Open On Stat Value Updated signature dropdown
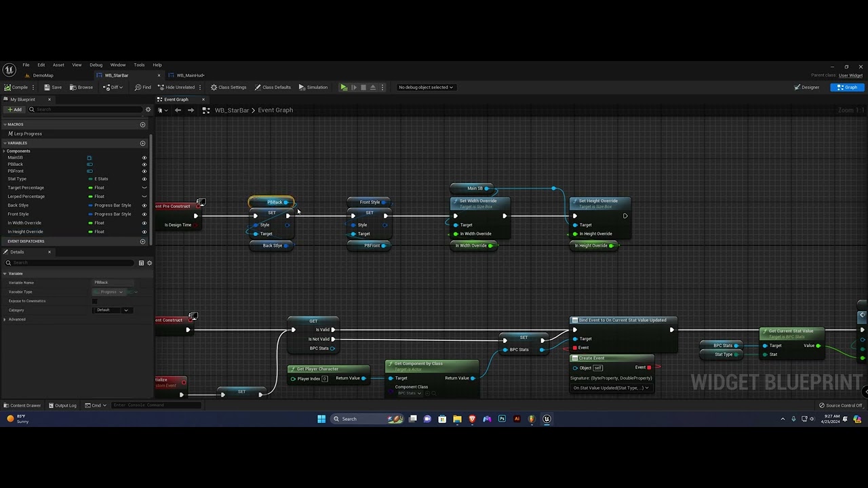Screen dimensions: 868x488 pos(610,388)
